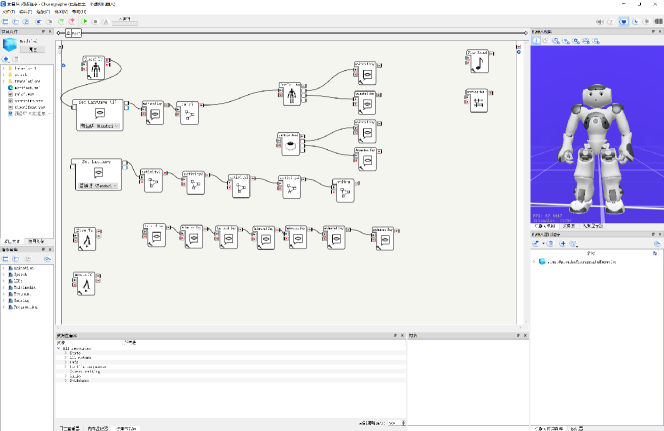This screenshot has height=431, width=664.
Task: Toggle the highlighted heart icon in top-right toolbar
Action: tap(624, 20)
